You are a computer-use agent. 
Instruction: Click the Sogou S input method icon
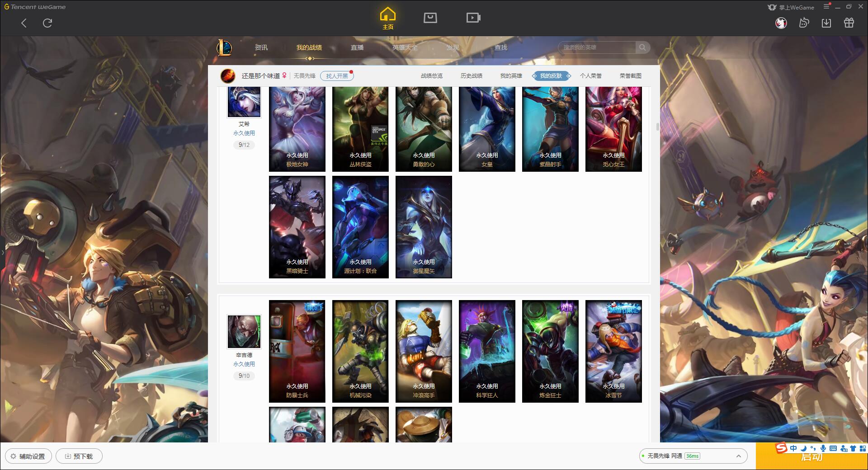tap(782, 448)
